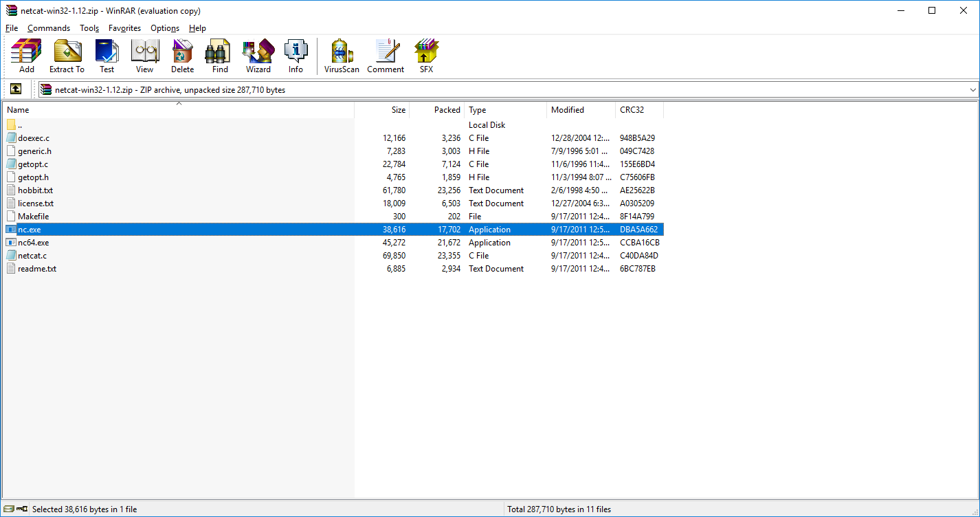Viewport: 980px width, 517px height.
Task: Select the getopt.h file name
Action: pos(33,177)
